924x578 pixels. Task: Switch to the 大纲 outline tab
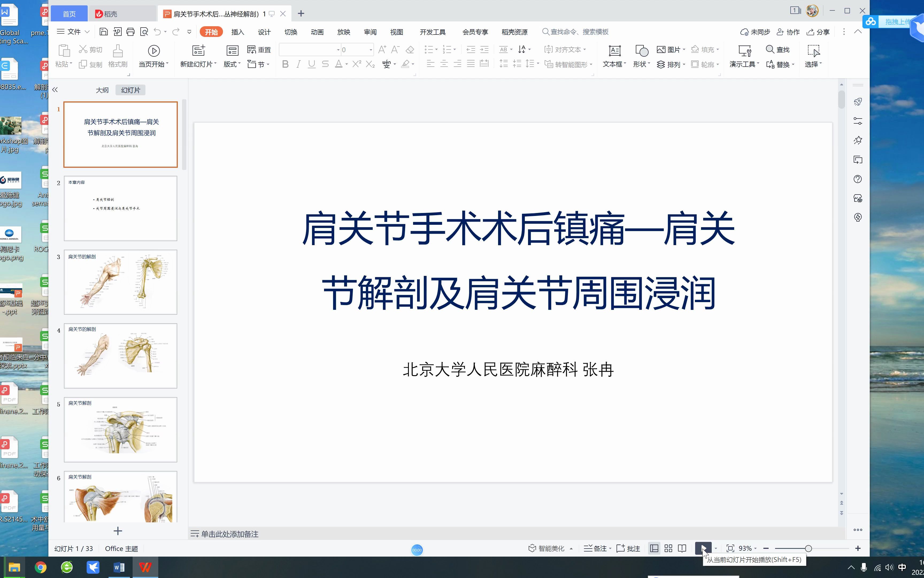point(102,90)
